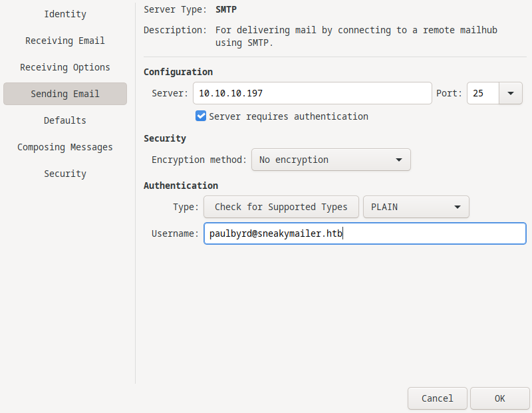Uncheck Server requires authentication checkbox

(201, 116)
